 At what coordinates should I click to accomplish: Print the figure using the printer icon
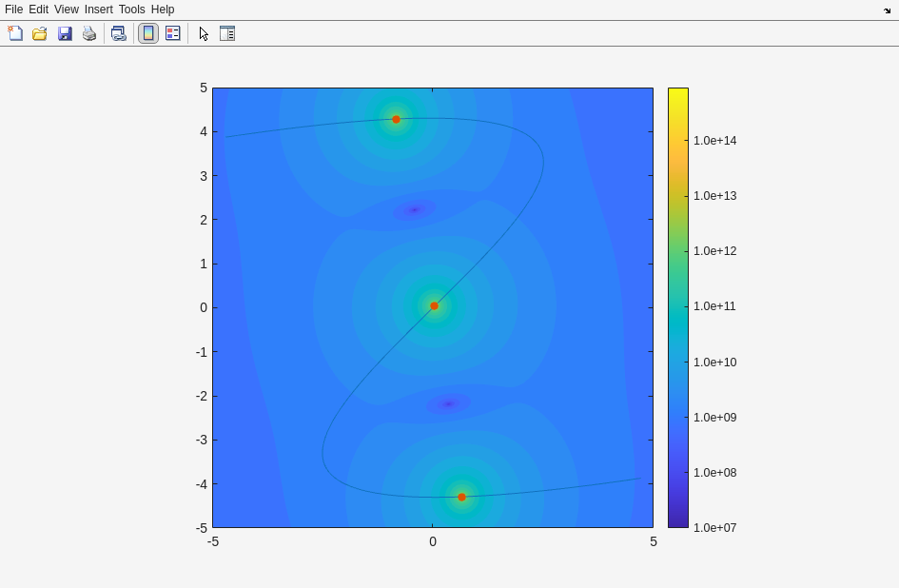pos(89,33)
